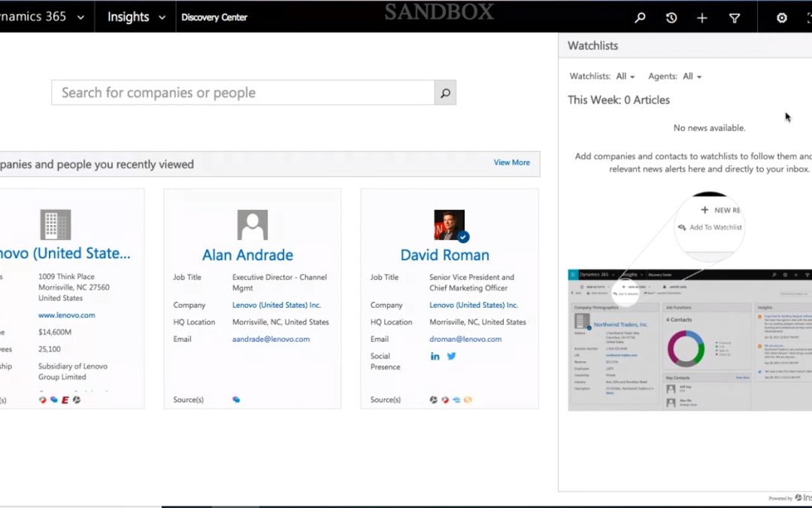The image size is (812, 508).
Task: Click David Roman's profile photo
Action: click(x=450, y=224)
